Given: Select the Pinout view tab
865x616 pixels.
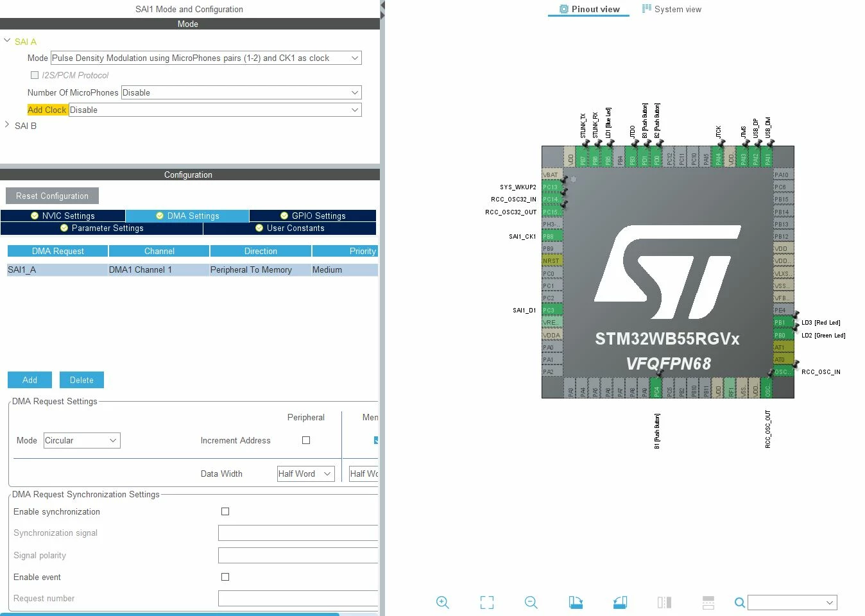Looking at the screenshot, I should tap(589, 9).
